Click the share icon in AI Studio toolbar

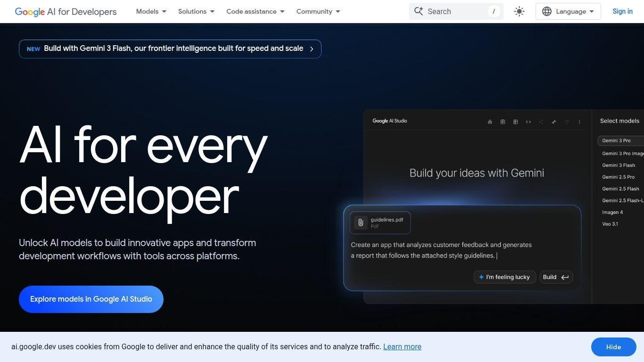(x=541, y=122)
